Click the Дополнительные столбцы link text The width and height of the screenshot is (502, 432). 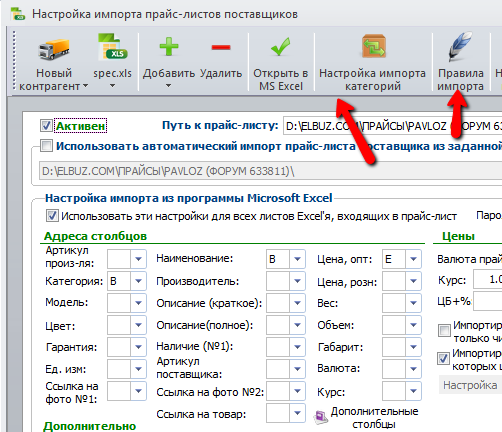[x=374, y=418]
